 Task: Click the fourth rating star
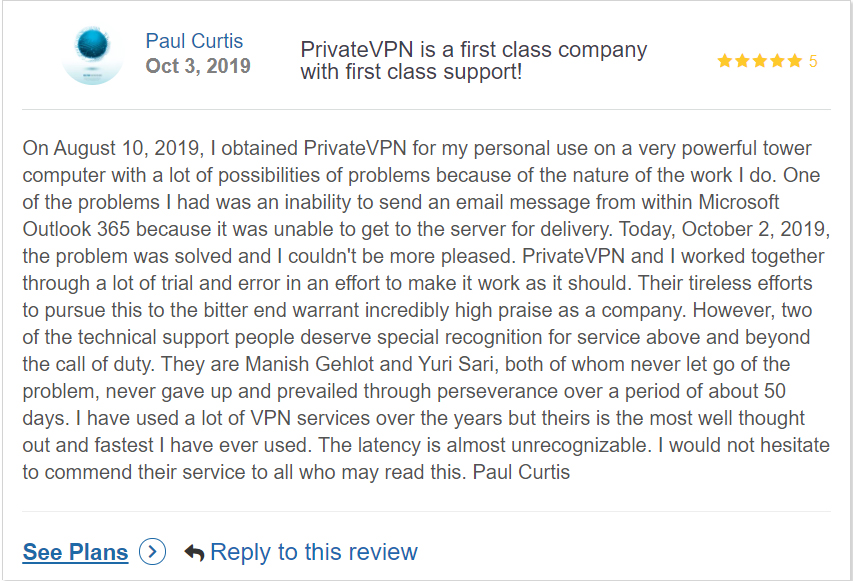tap(777, 61)
